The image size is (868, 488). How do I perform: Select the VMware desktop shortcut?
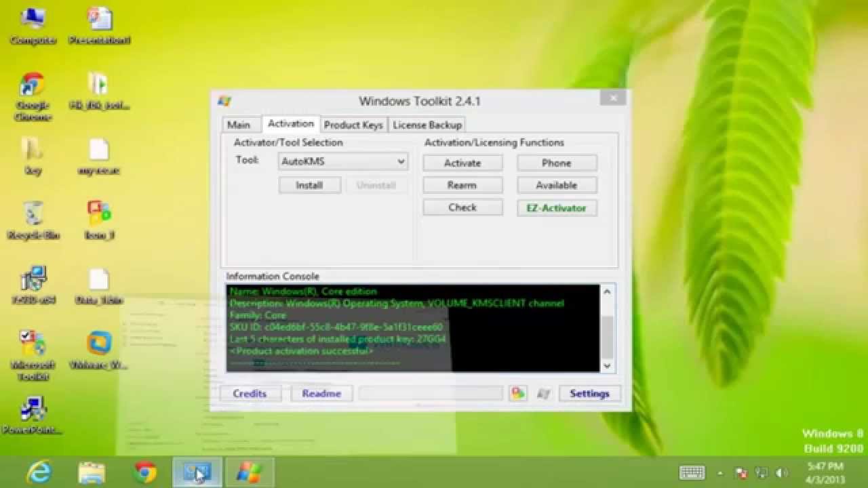(99, 350)
